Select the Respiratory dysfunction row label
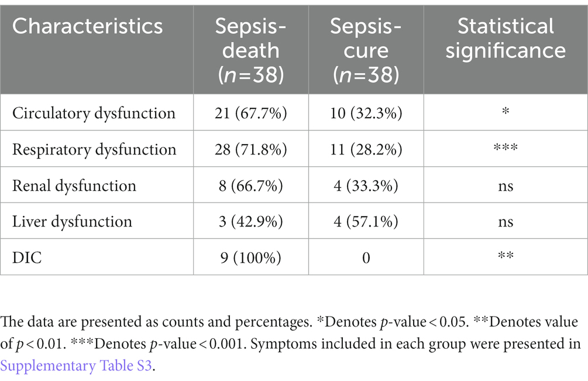 click(94, 149)
